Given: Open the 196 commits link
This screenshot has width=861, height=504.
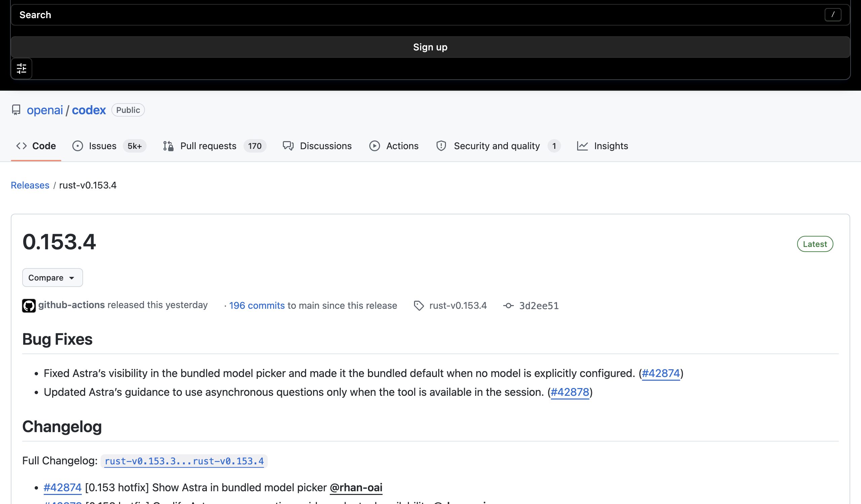Looking at the screenshot, I should (x=257, y=305).
